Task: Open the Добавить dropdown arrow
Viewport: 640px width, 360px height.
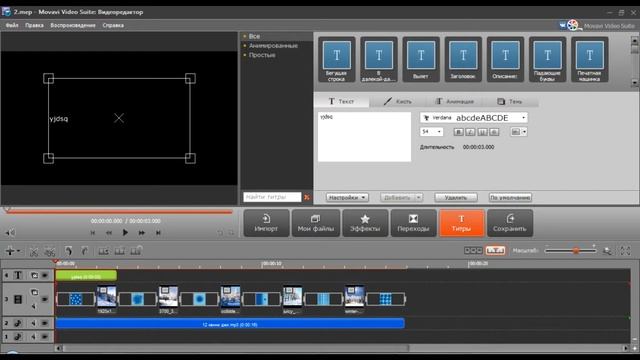Action: [418, 198]
